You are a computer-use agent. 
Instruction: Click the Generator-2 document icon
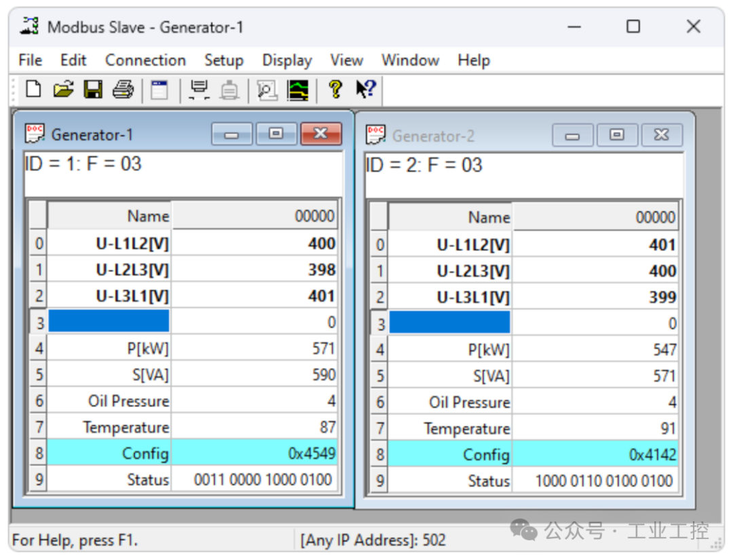(376, 134)
